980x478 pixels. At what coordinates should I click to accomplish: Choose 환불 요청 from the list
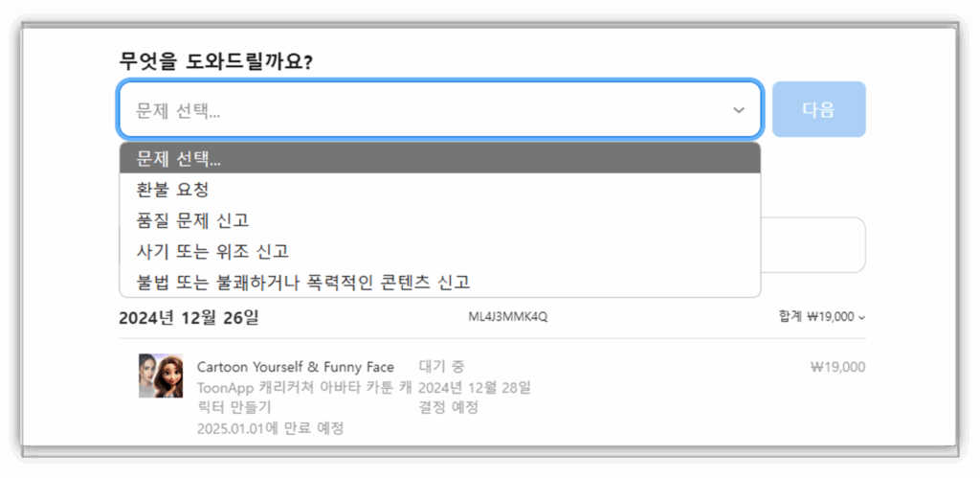click(439, 189)
